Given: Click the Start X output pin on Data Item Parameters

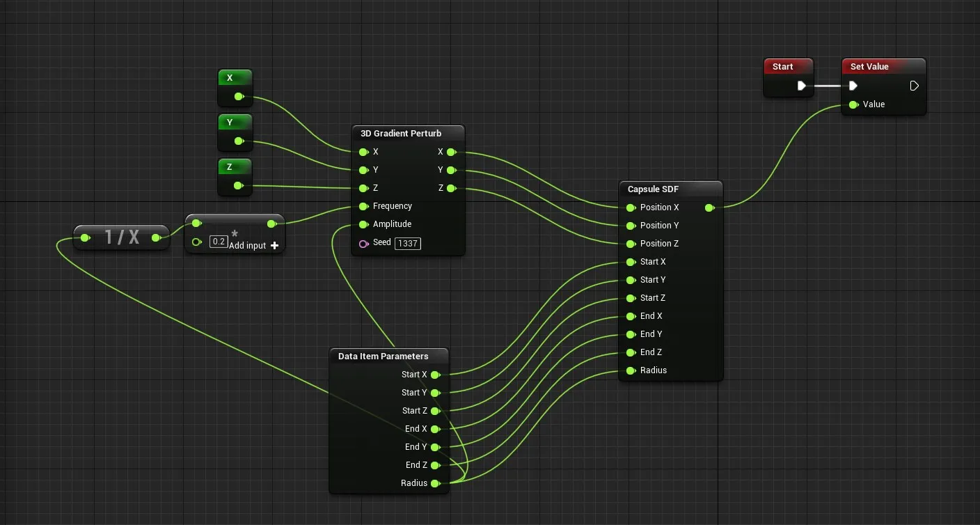Looking at the screenshot, I should pyautogui.click(x=435, y=375).
